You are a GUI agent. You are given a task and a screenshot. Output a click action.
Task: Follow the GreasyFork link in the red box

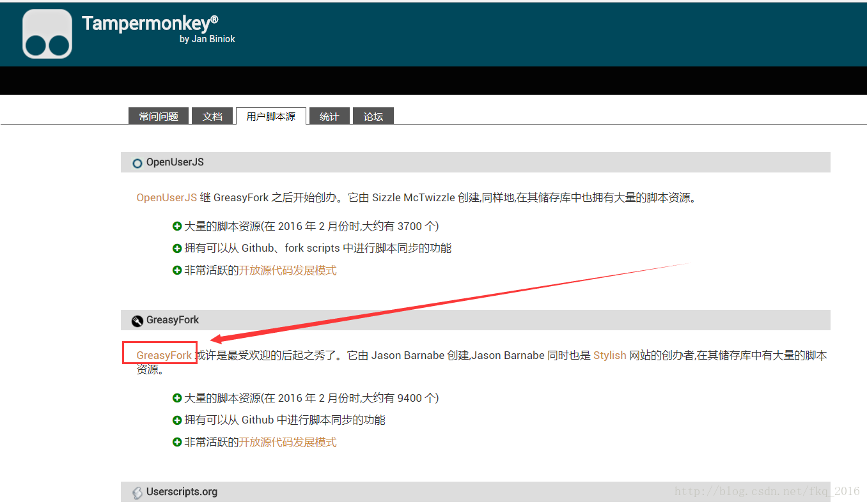[x=164, y=355]
